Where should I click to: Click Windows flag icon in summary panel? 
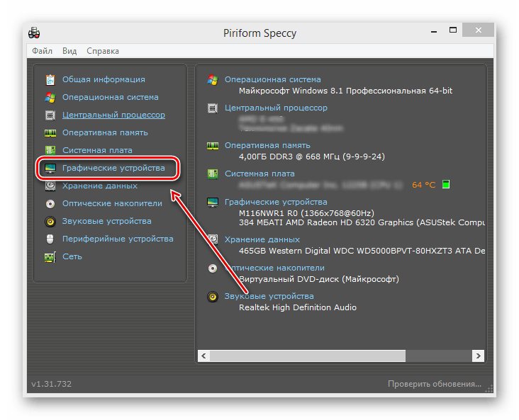click(213, 80)
